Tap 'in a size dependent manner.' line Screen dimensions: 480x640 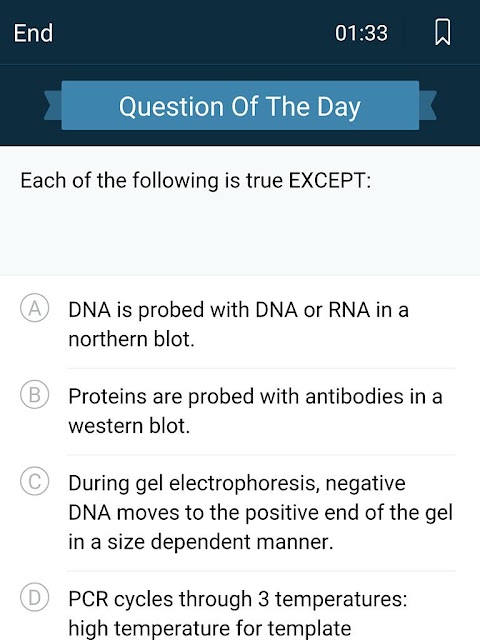tap(201, 542)
